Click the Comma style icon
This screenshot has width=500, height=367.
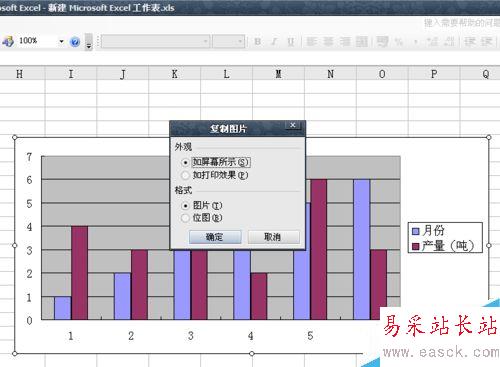click(415, 42)
